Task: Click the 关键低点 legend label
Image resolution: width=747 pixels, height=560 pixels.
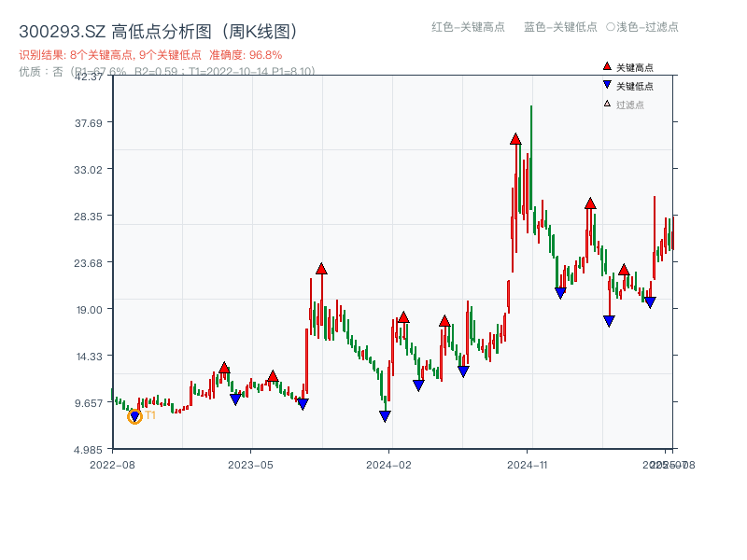Action: pyautogui.click(x=635, y=86)
